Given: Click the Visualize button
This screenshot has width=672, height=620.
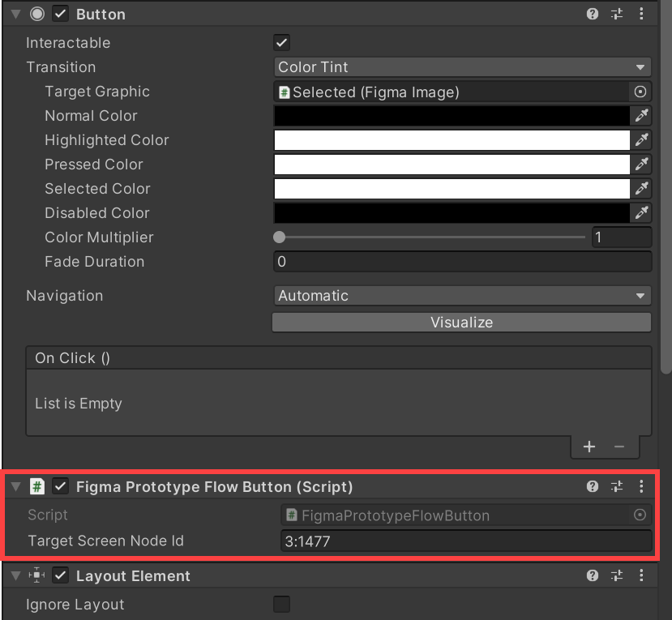Looking at the screenshot, I should tap(461, 323).
